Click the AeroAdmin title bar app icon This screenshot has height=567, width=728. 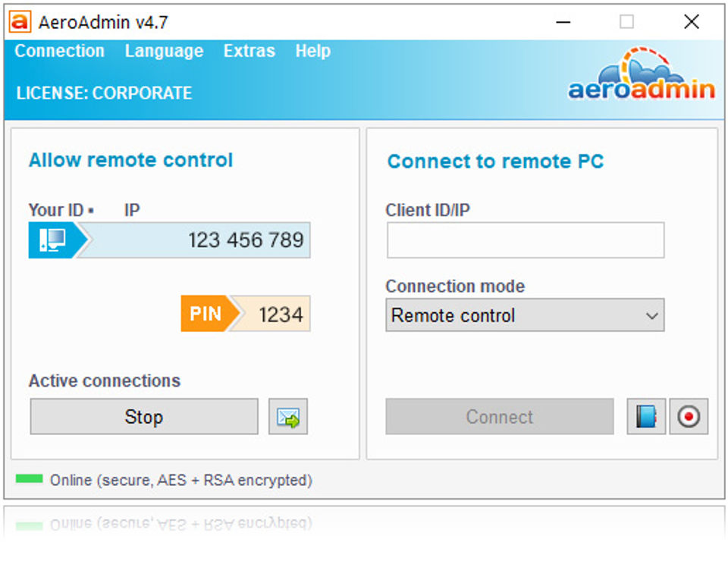click(20, 22)
